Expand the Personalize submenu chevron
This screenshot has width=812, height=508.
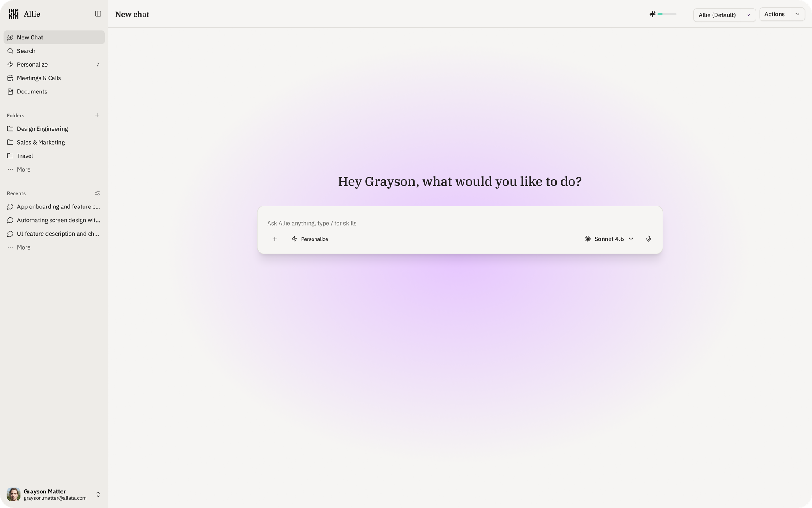[x=98, y=65]
